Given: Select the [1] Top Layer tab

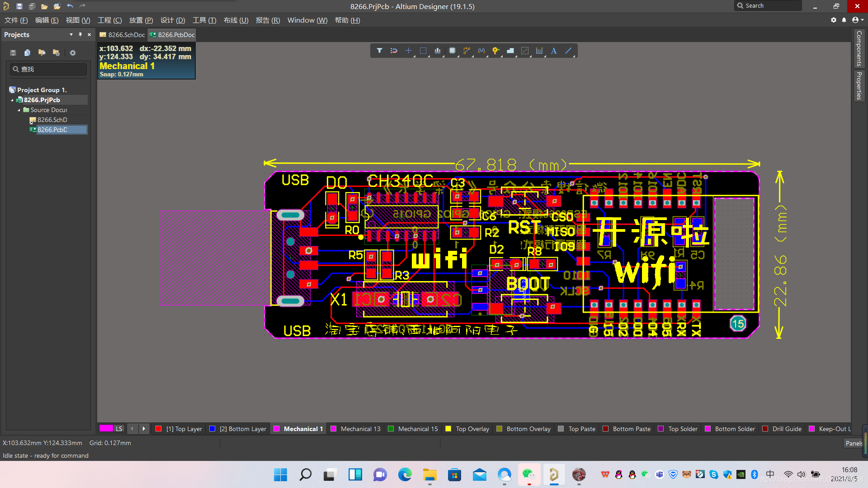Looking at the screenshot, I should tap(179, 429).
